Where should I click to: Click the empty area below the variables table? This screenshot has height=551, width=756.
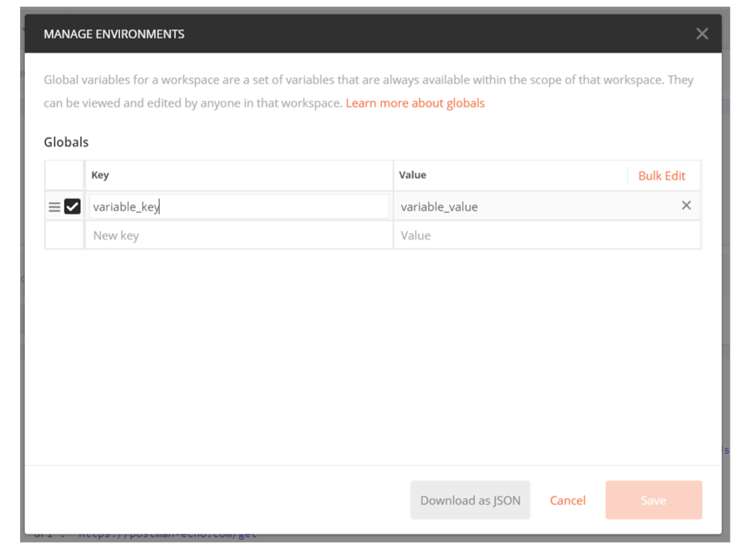click(x=373, y=354)
